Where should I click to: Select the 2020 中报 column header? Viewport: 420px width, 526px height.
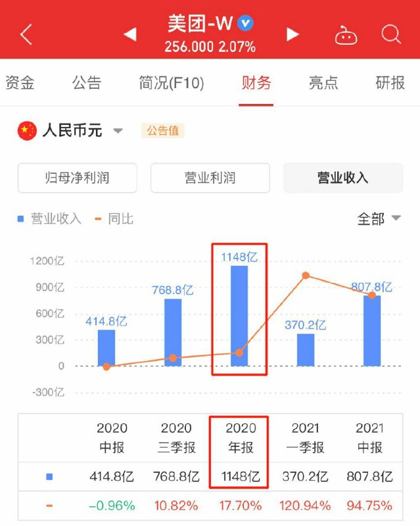pos(112,438)
